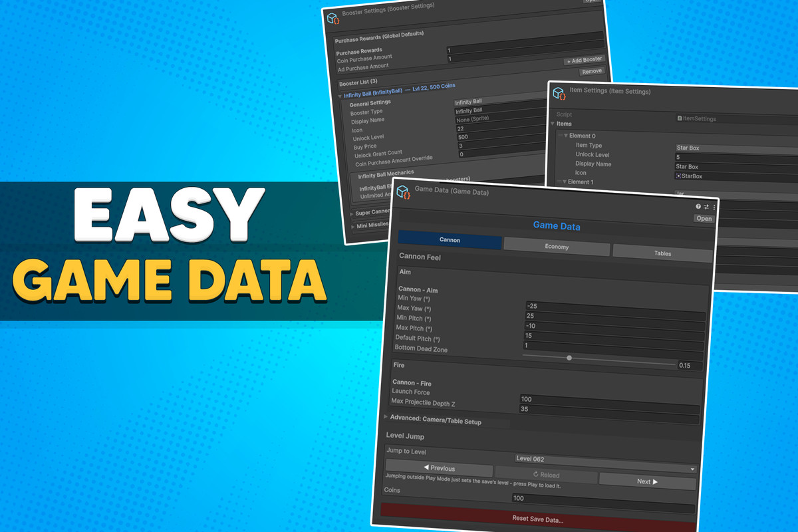Image resolution: width=798 pixels, height=532 pixels.
Task: Switch to the Cannon tab
Action: (x=450, y=240)
